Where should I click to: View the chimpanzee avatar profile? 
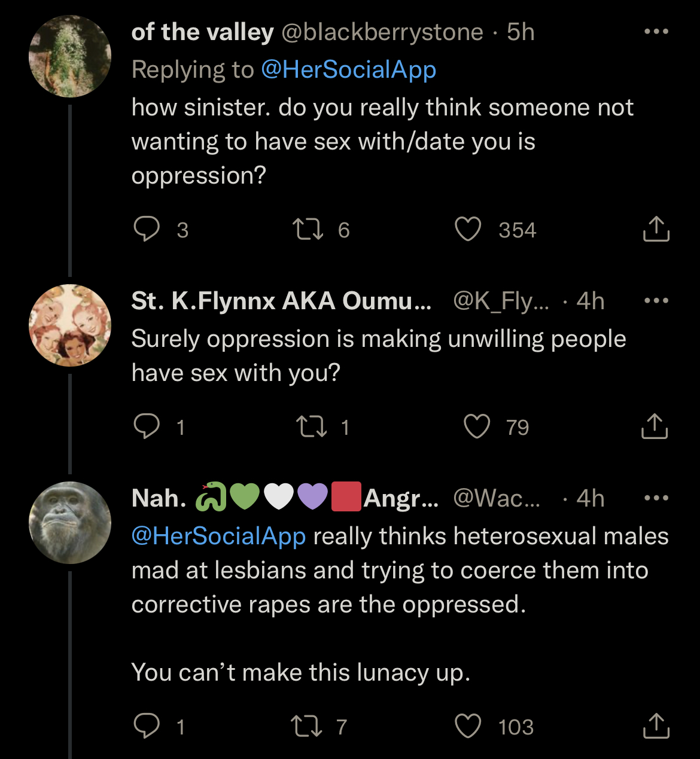(x=70, y=523)
